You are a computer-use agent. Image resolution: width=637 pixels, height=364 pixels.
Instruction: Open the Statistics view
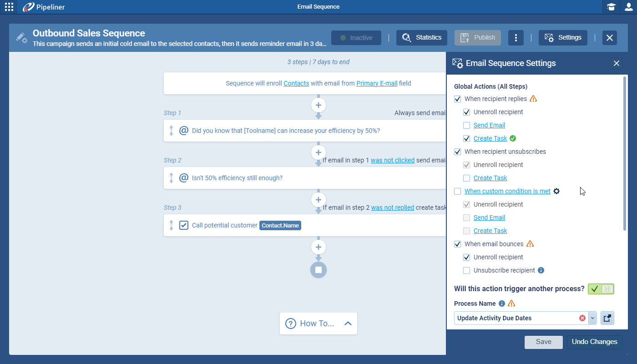[422, 38]
